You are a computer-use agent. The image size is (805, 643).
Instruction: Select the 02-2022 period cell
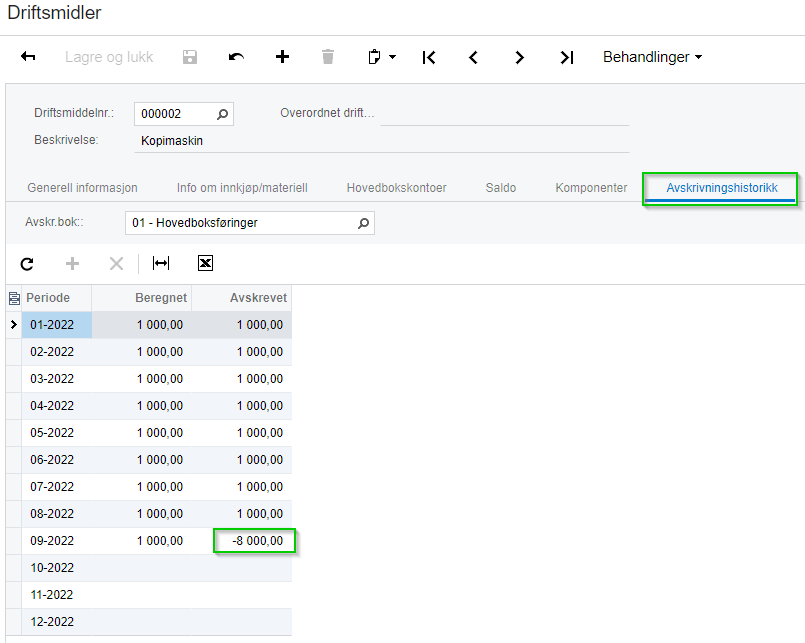pos(56,352)
